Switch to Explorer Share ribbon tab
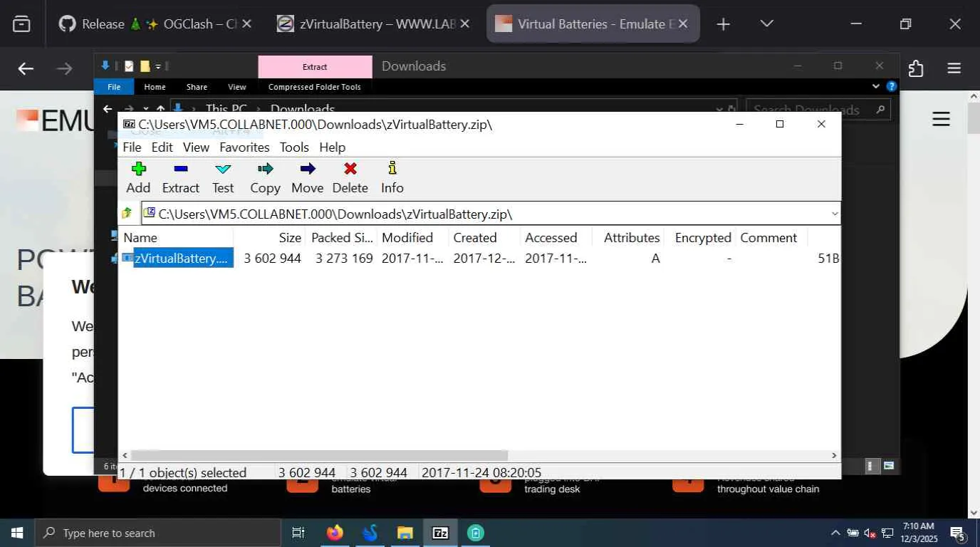This screenshot has width=980, height=547. pos(197,87)
